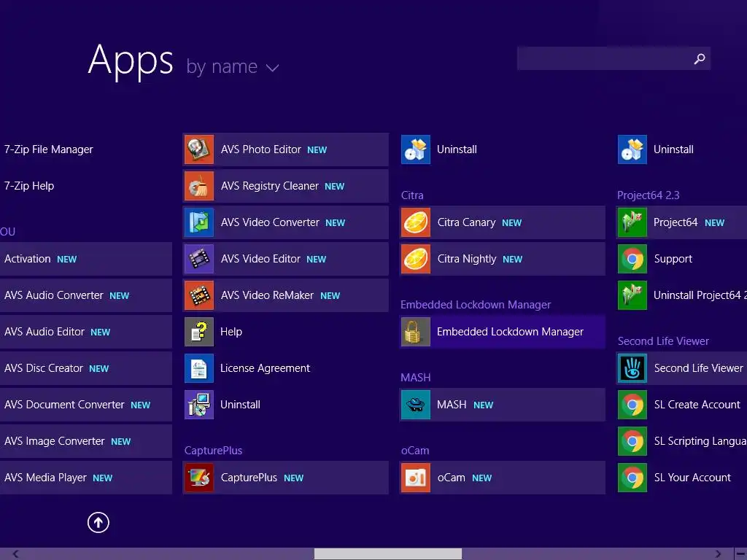Click the 'Apps' title heading
The width and height of the screenshot is (747, 560).
(131, 61)
